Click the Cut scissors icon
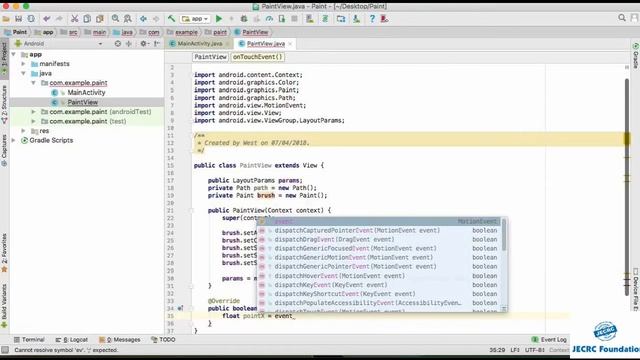 (74, 19)
